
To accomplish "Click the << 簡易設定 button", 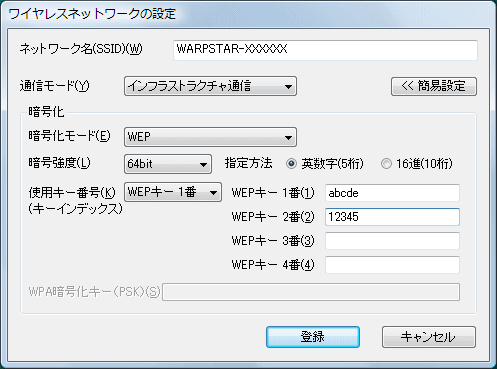I will point(434,86).
